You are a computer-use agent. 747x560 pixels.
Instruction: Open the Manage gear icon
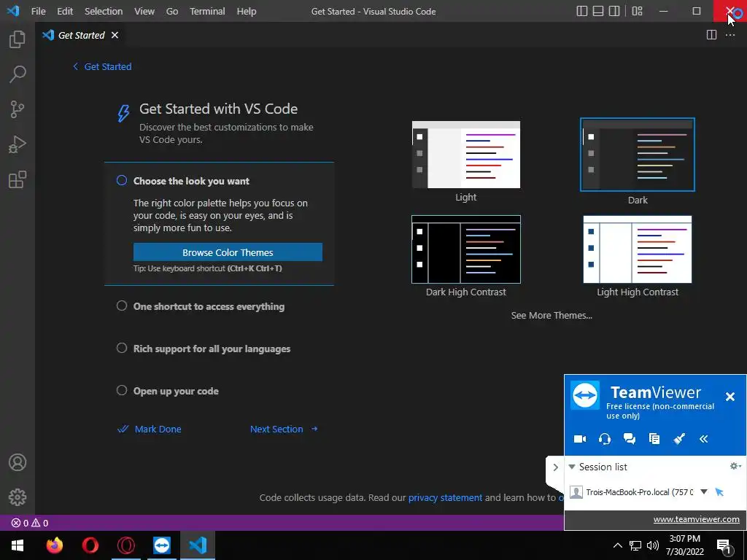[18, 497]
